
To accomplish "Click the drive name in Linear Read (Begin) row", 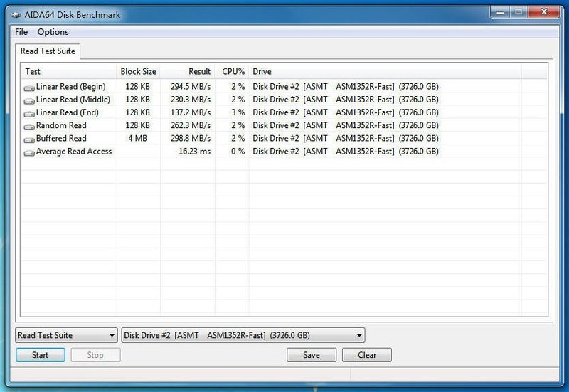I will pyautogui.click(x=346, y=87).
